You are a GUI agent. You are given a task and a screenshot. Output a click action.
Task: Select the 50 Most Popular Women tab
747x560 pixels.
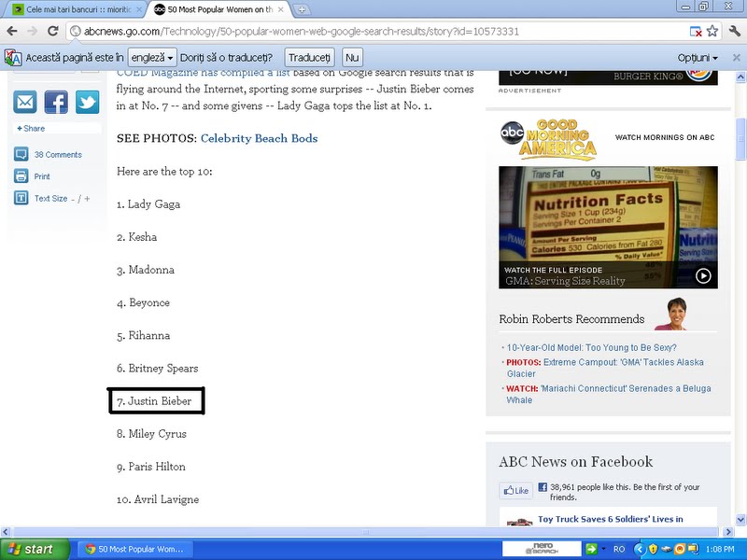coord(219,9)
